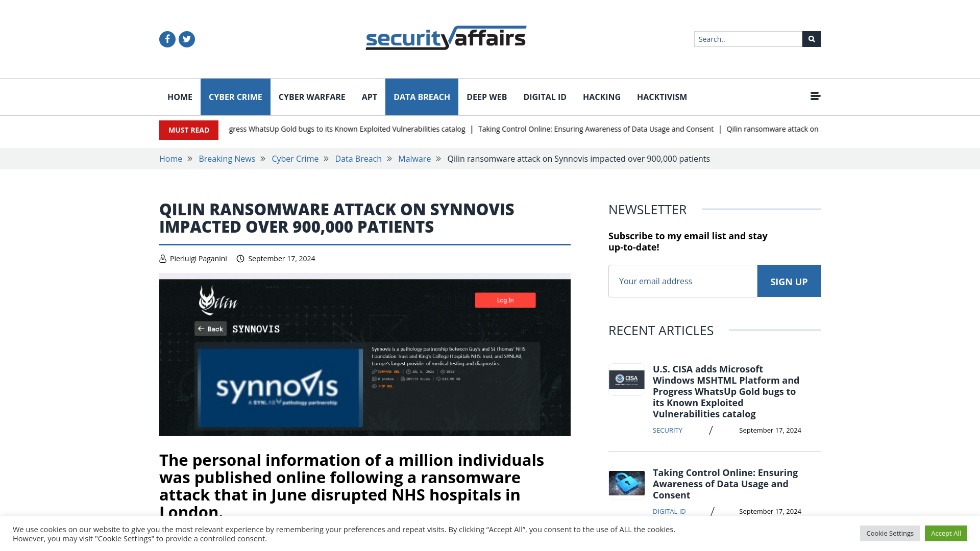Click the Accept All button

(946, 534)
